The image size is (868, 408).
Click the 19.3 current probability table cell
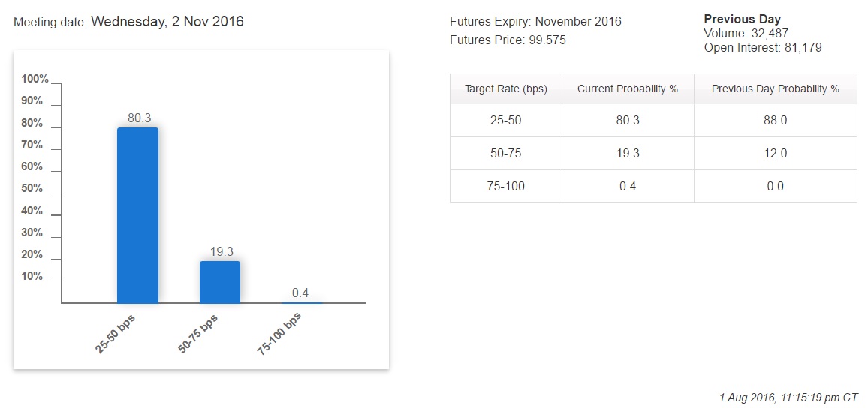tap(627, 153)
